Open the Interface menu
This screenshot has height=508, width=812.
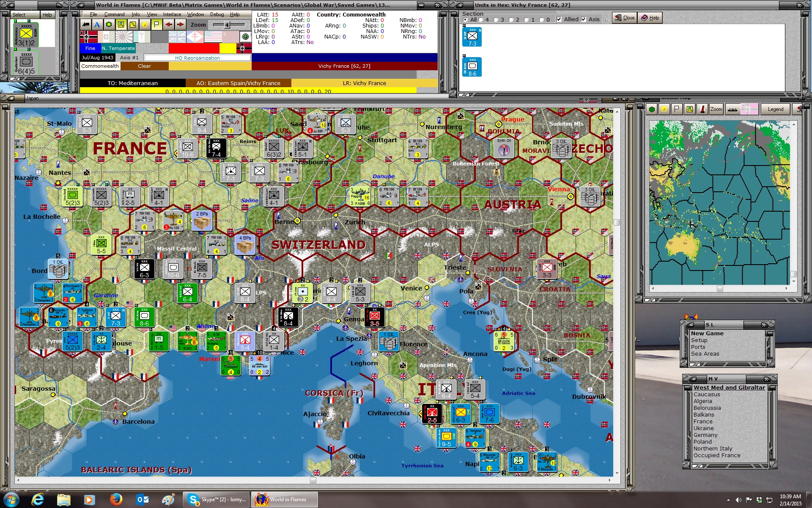tap(172, 14)
